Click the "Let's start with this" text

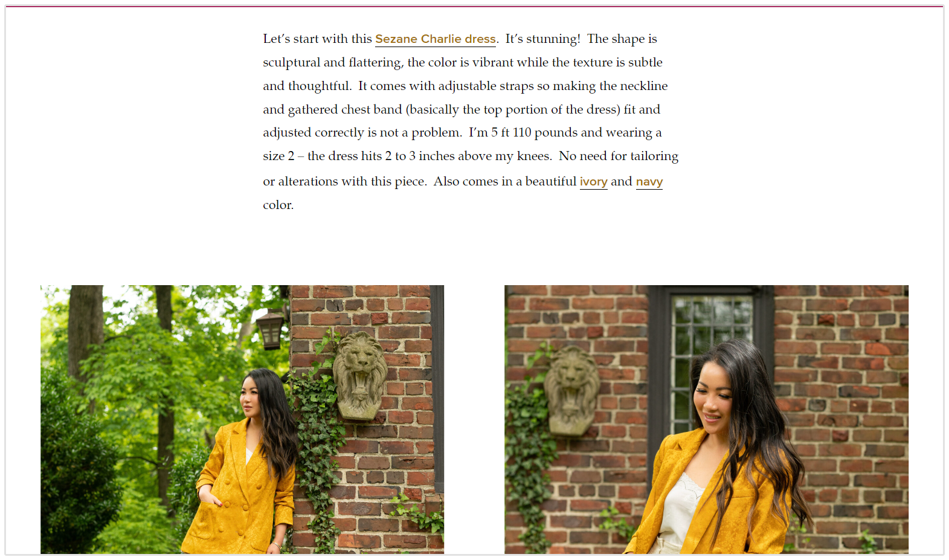point(317,39)
